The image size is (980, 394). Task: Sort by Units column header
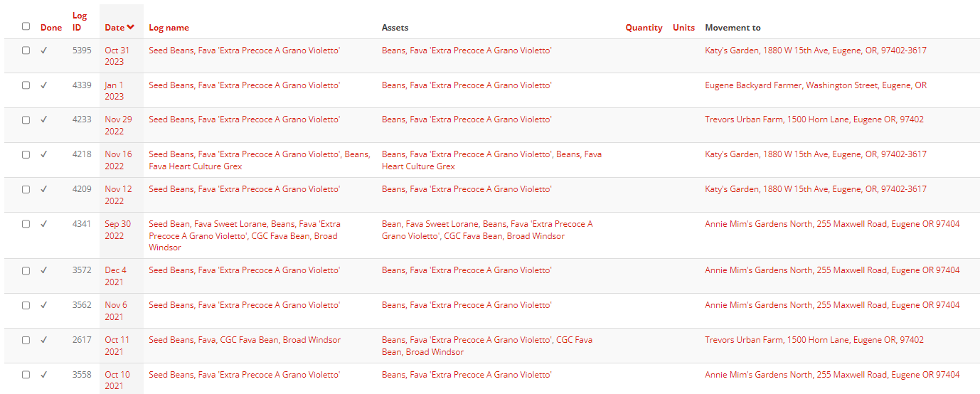tap(684, 28)
